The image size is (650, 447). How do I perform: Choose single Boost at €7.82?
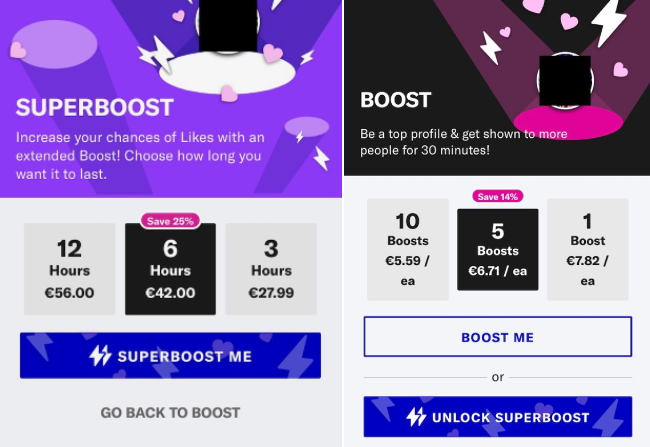(588, 249)
